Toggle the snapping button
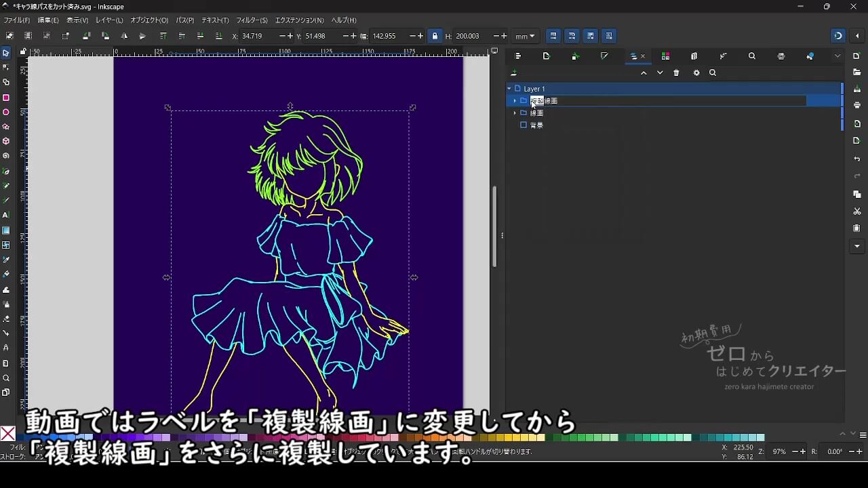Viewport: 868px width, 488px height. tap(838, 36)
